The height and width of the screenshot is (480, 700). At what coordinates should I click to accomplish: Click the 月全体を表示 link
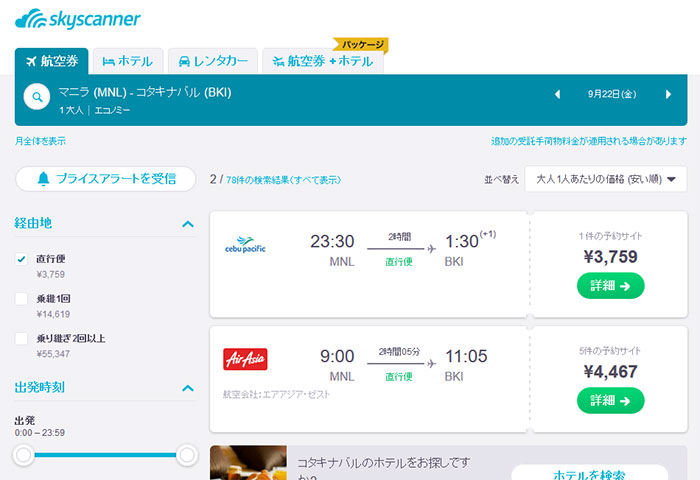40,141
